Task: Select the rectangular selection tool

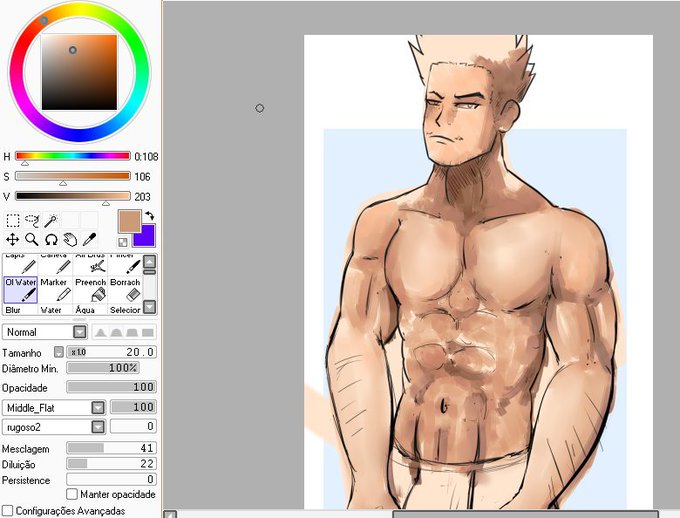Action: click(x=13, y=220)
